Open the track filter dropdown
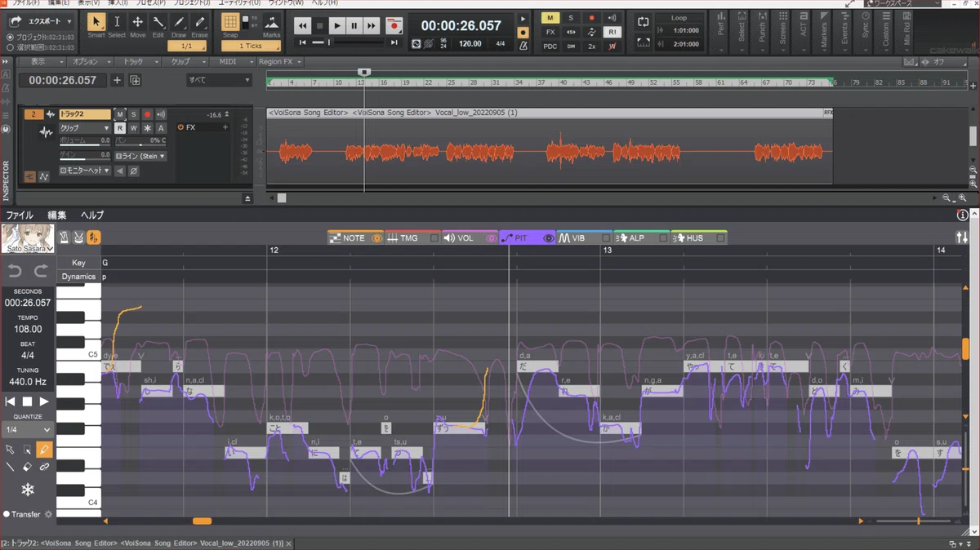980x550 pixels. pos(219,80)
